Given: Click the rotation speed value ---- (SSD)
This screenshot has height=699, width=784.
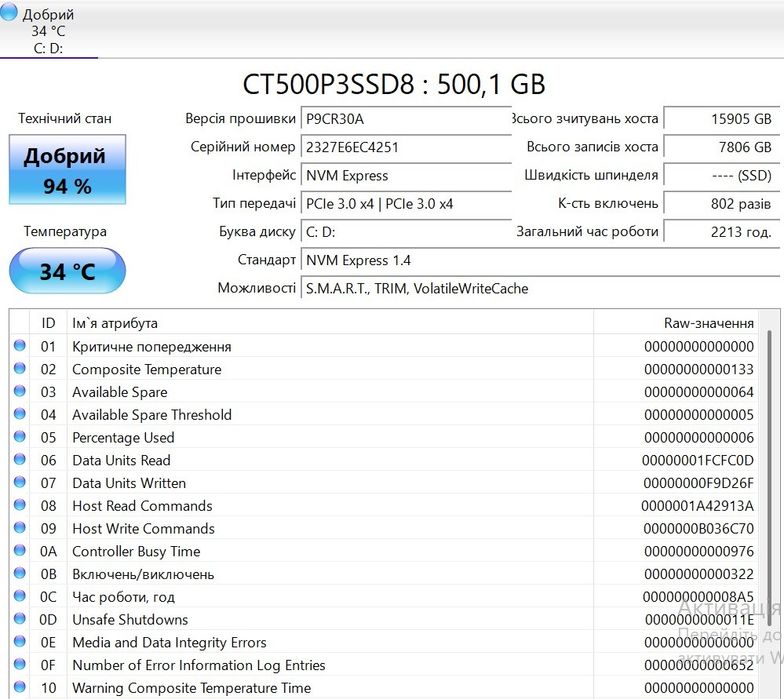Looking at the screenshot, I should pyautogui.click(x=722, y=176).
